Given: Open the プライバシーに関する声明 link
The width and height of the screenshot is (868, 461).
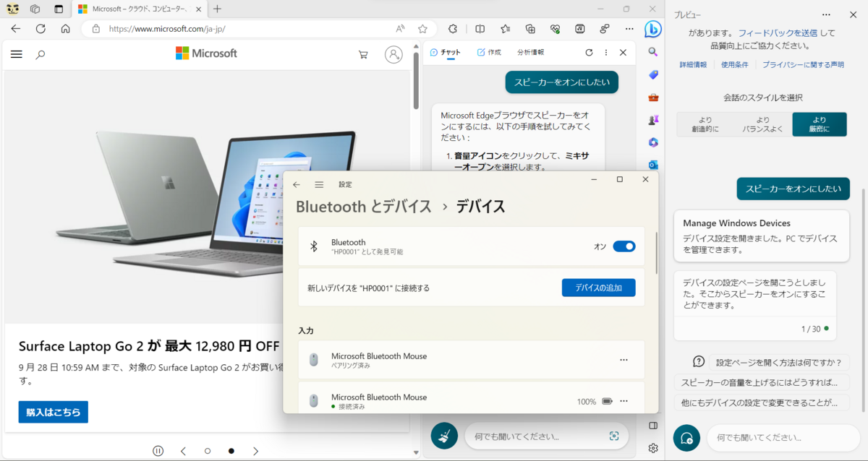Looking at the screenshot, I should 803,65.
